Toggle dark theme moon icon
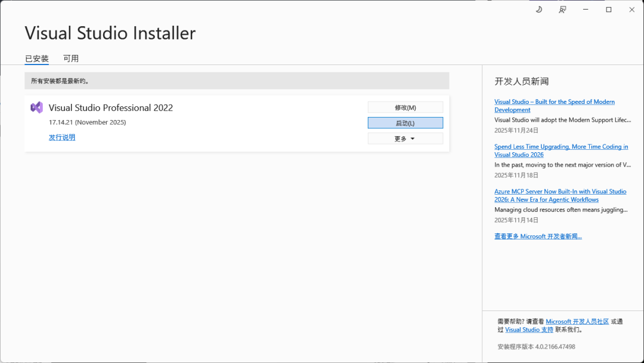The width and height of the screenshot is (644, 363). (x=539, y=10)
